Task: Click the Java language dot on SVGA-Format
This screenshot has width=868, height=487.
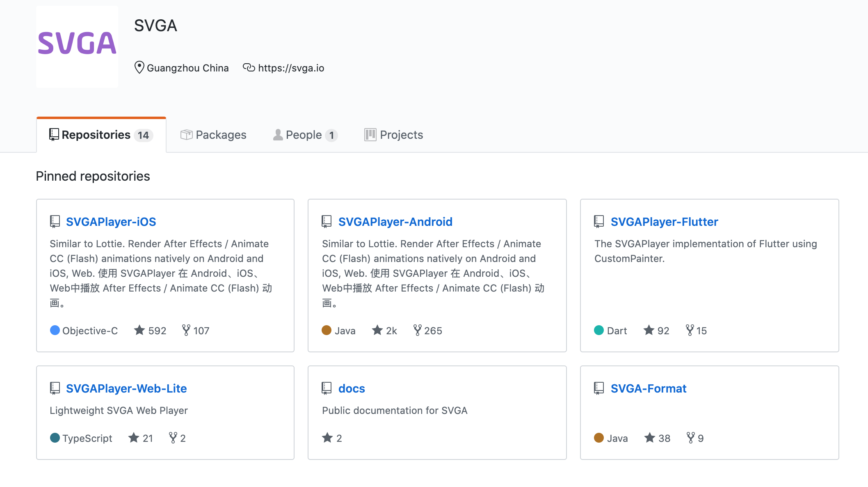Action: pos(599,438)
